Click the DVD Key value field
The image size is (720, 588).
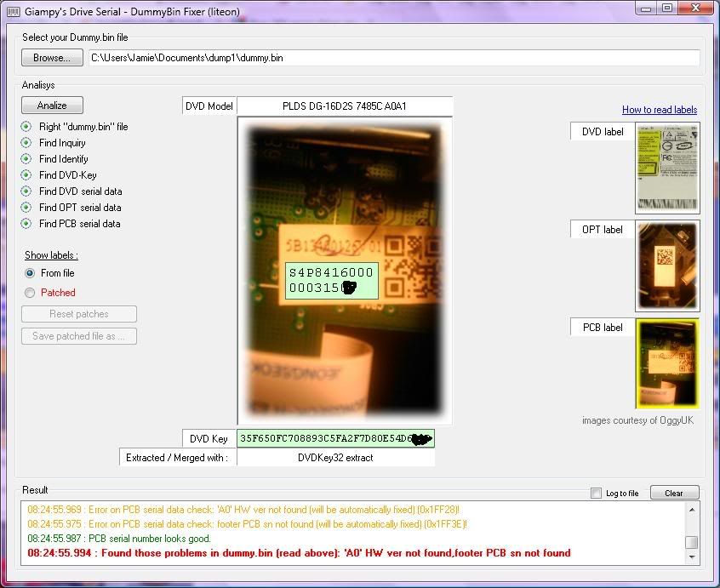tap(335, 438)
